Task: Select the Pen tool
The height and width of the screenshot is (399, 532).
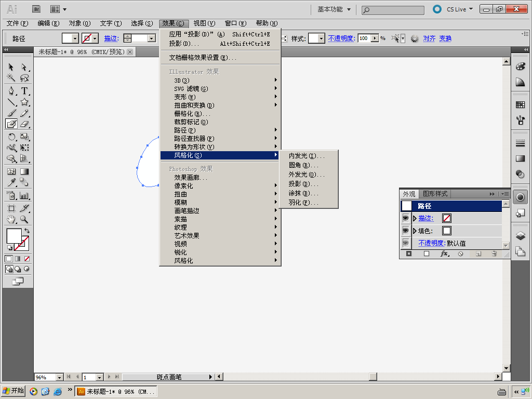Action: click(x=11, y=91)
